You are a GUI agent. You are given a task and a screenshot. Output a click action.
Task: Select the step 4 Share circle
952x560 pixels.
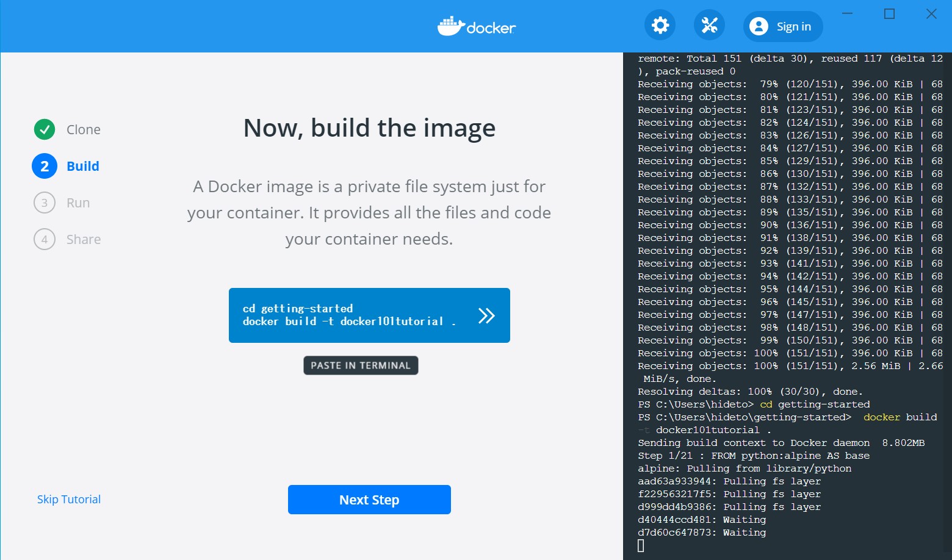click(x=45, y=239)
